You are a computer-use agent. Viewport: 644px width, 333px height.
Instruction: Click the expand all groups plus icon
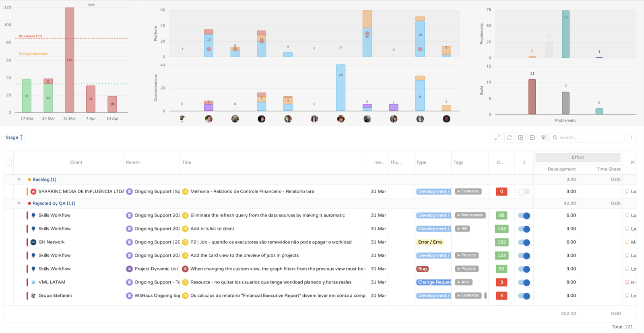(521, 138)
